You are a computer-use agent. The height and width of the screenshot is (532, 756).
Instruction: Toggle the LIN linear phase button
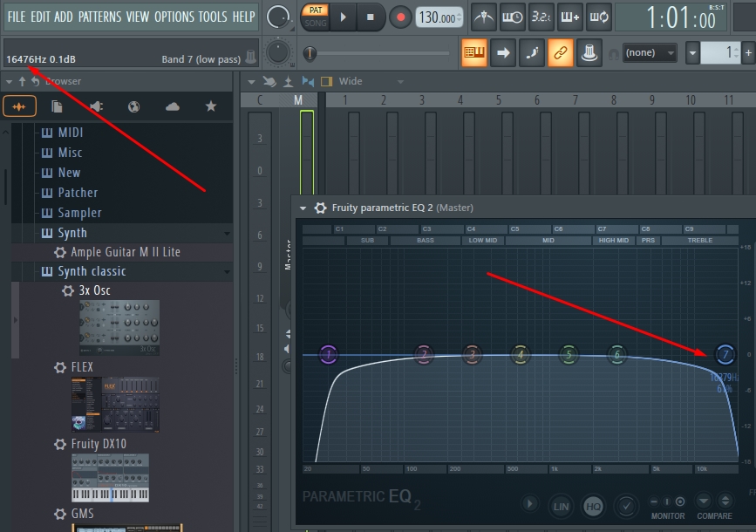[x=561, y=507]
